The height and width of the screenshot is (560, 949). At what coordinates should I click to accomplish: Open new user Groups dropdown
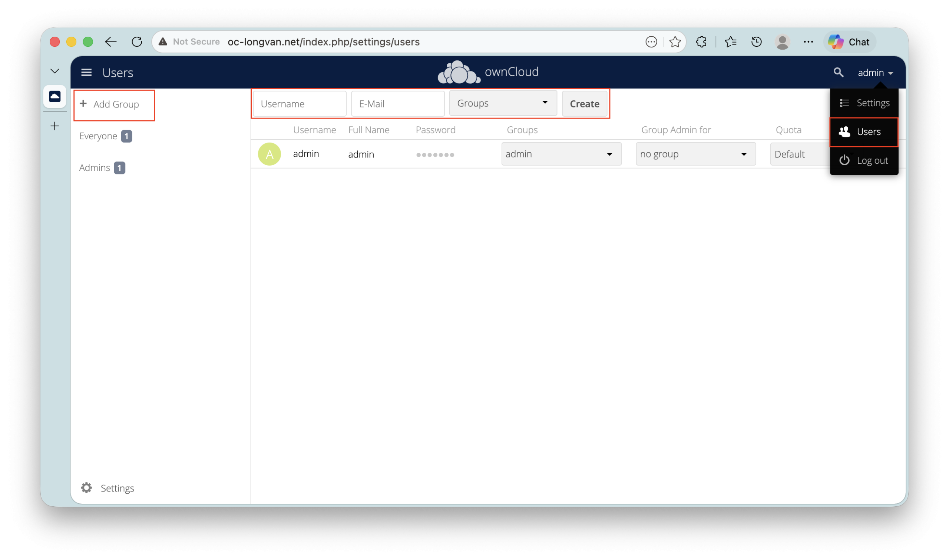(x=503, y=103)
